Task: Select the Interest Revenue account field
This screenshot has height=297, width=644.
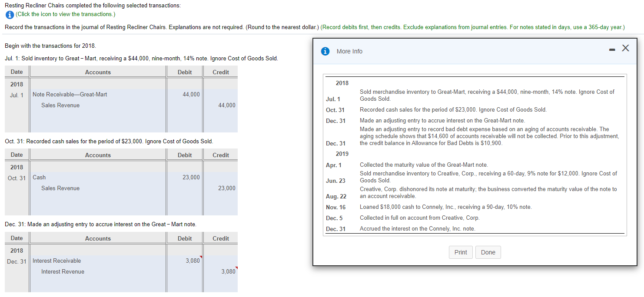Action: tap(98, 271)
